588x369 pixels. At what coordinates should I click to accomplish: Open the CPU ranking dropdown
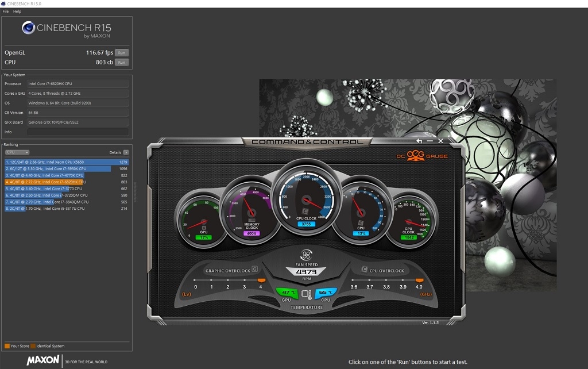coord(17,152)
